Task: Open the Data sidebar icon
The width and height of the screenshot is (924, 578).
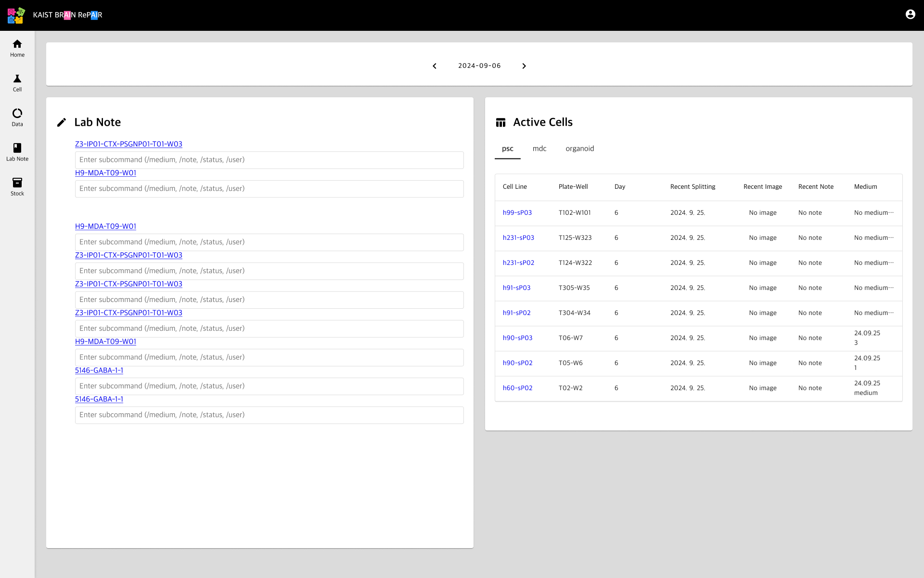Action: pyautogui.click(x=17, y=114)
